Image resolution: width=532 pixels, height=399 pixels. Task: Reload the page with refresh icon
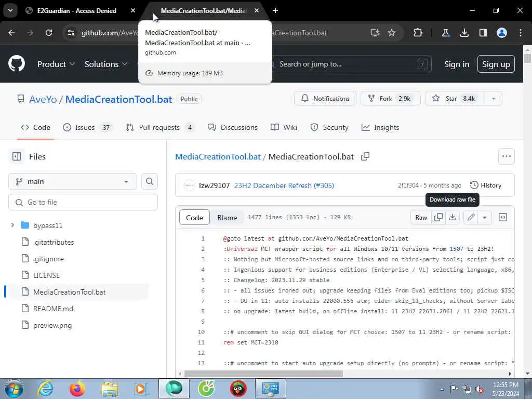click(49, 33)
